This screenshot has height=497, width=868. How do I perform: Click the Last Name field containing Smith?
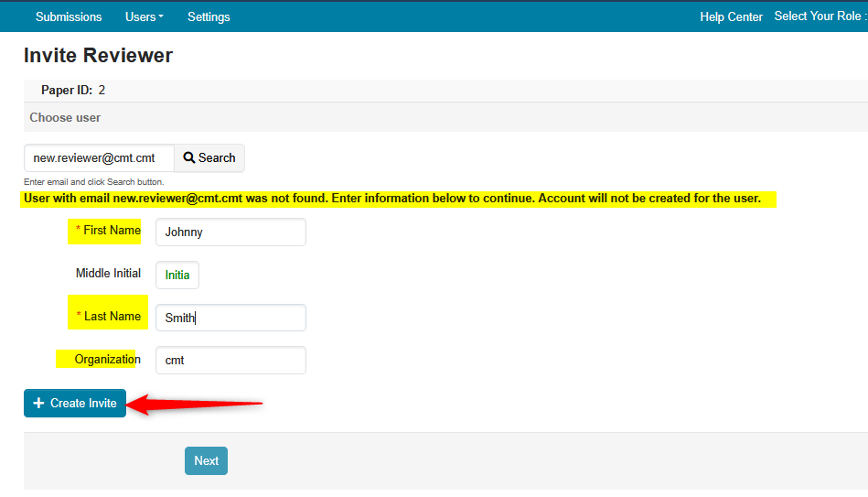click(230, 318)
